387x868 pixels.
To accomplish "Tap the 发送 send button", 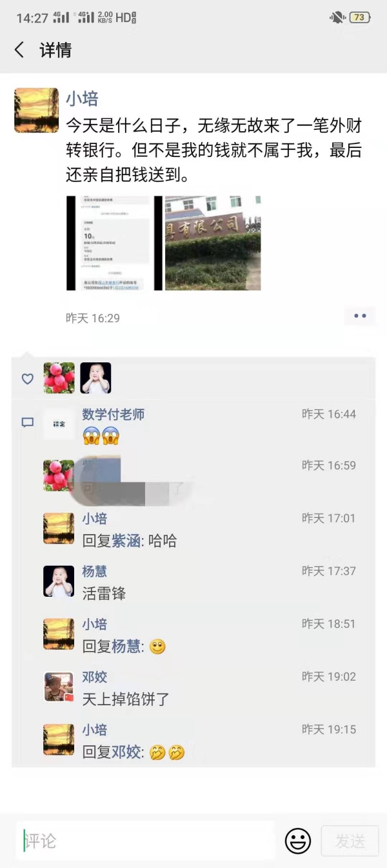I will (350, 841).
